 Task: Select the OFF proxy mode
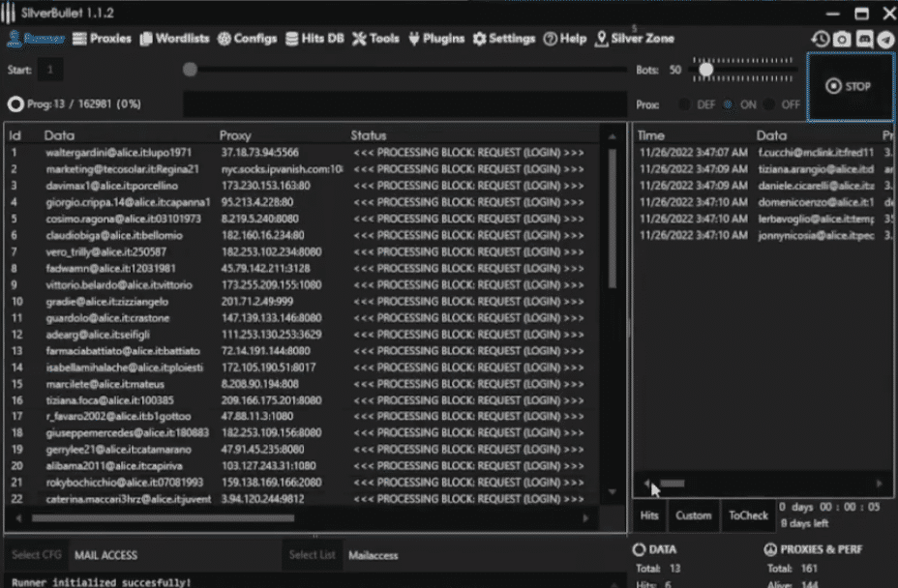tap(782, 104)
